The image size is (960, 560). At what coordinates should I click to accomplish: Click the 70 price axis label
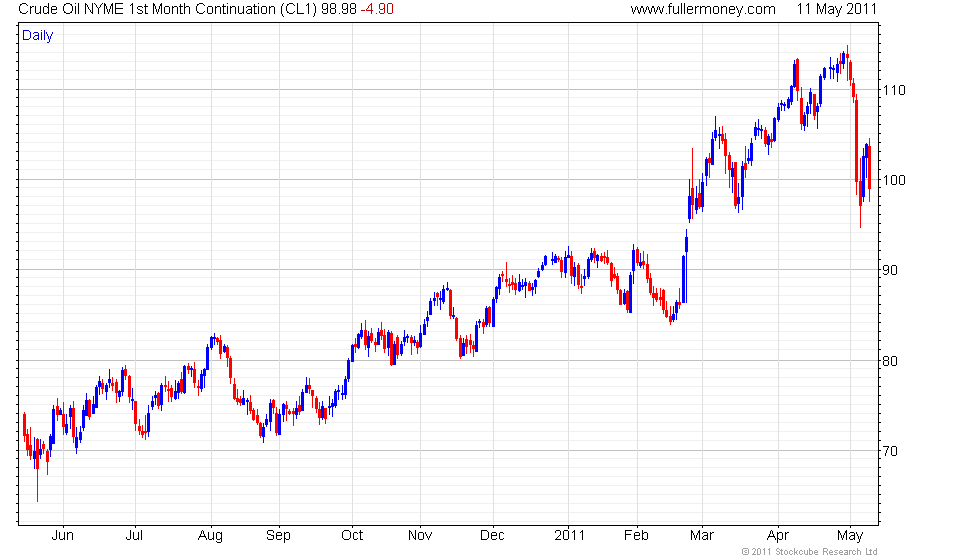point(891,451)
